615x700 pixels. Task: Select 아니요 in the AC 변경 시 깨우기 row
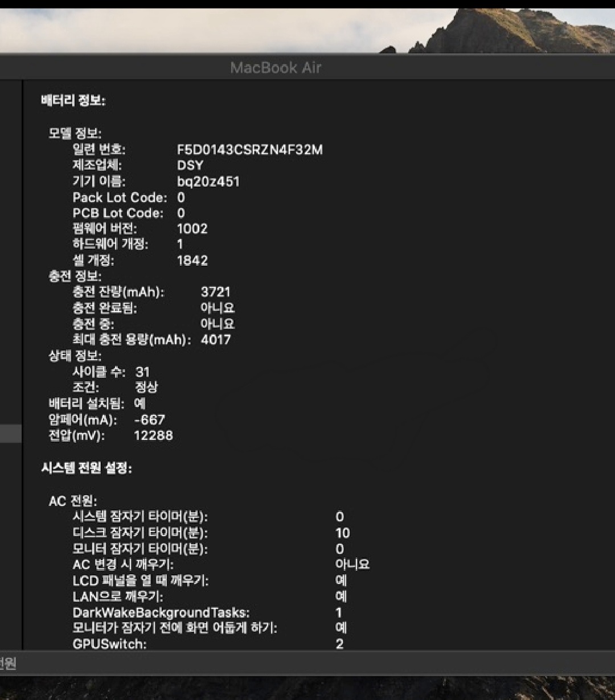352,565
